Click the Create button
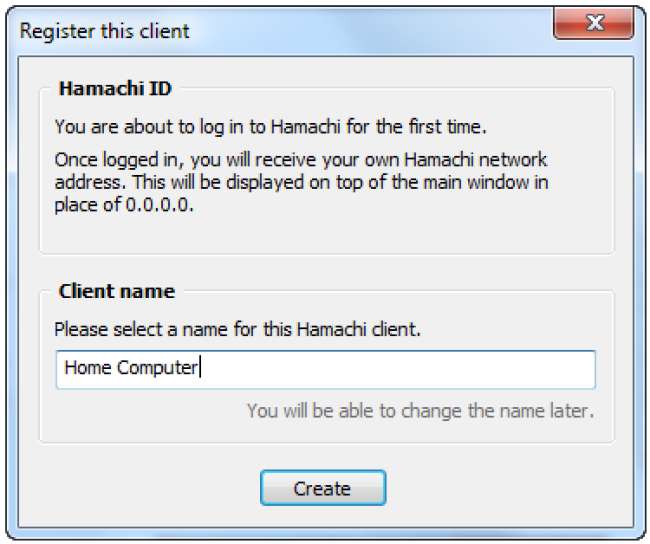Image resolution: width=650 pixels, height=544 pixels. (x=322, y=489)
